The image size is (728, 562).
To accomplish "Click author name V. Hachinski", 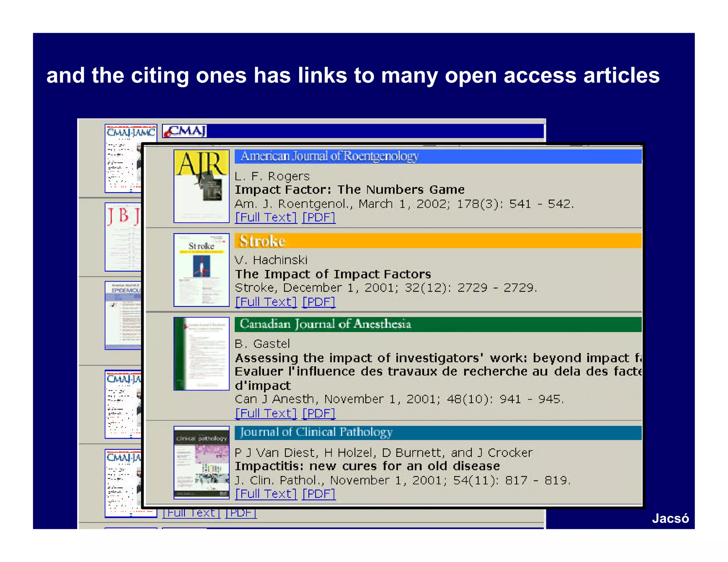I will point(271,260).
